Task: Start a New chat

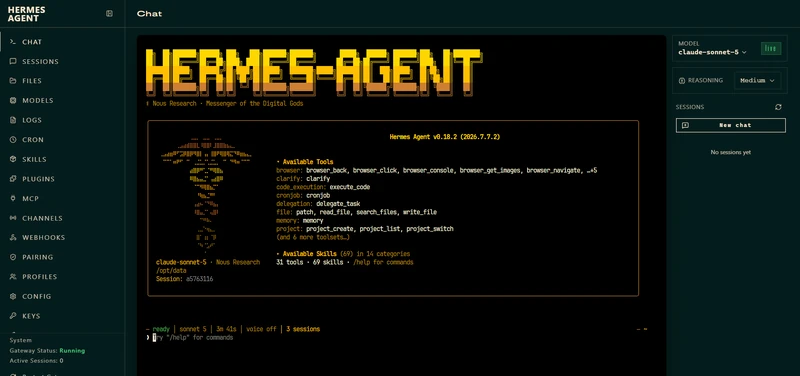Action: [731, 125]
